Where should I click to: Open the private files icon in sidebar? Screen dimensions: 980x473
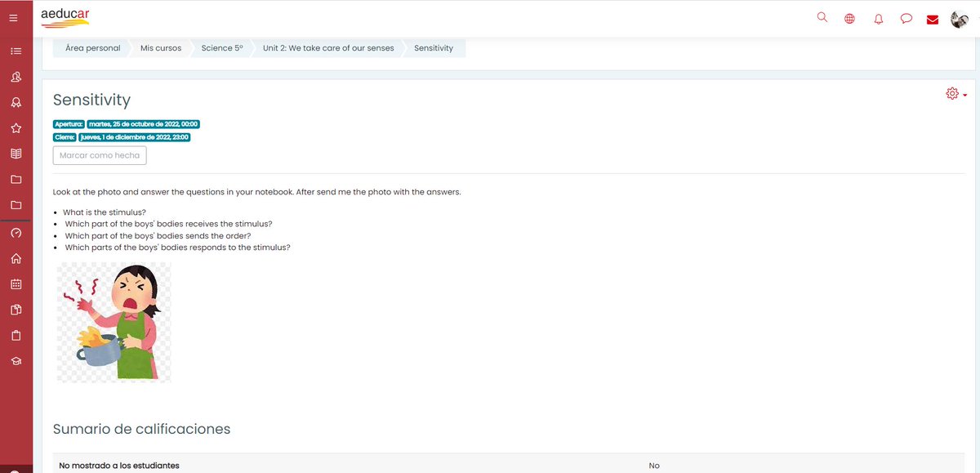[16, 310]
